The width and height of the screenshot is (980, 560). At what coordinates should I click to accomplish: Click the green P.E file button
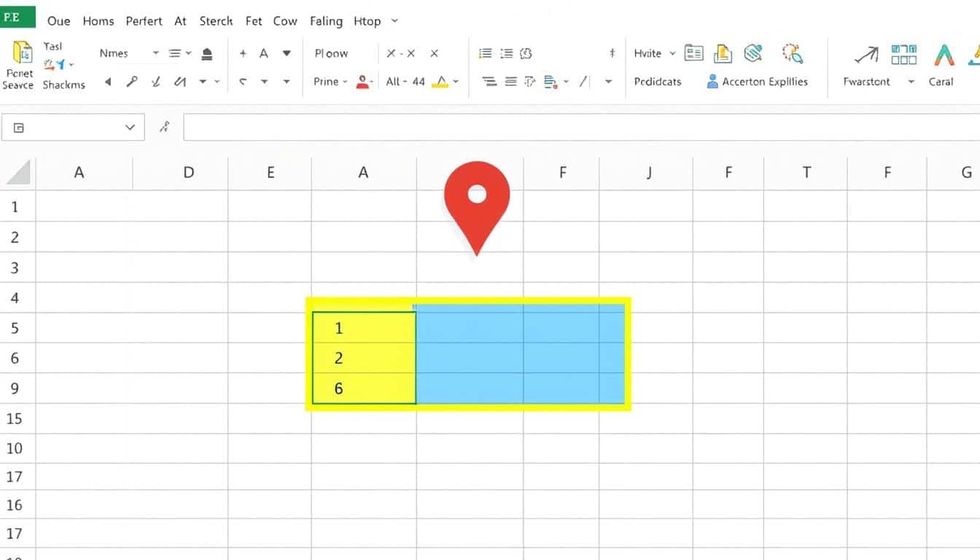pos(18,17)
